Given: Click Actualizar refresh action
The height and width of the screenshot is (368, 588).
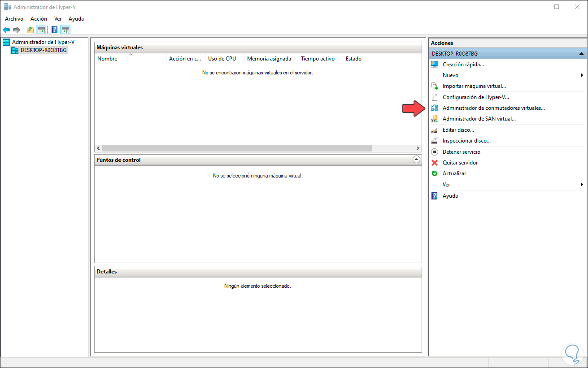Looking at the screenshot, I should [x=454, y=173].
